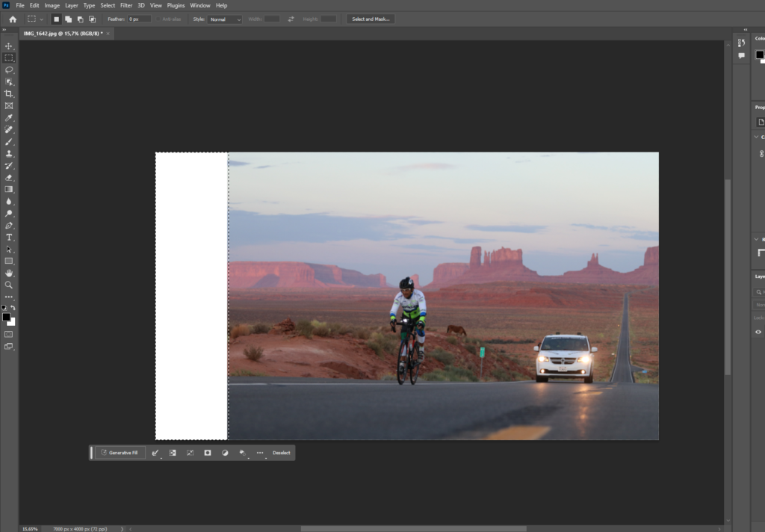Click Deselect in the contextual taskbar
The image size is (765, 532).
tap(282, 453)
